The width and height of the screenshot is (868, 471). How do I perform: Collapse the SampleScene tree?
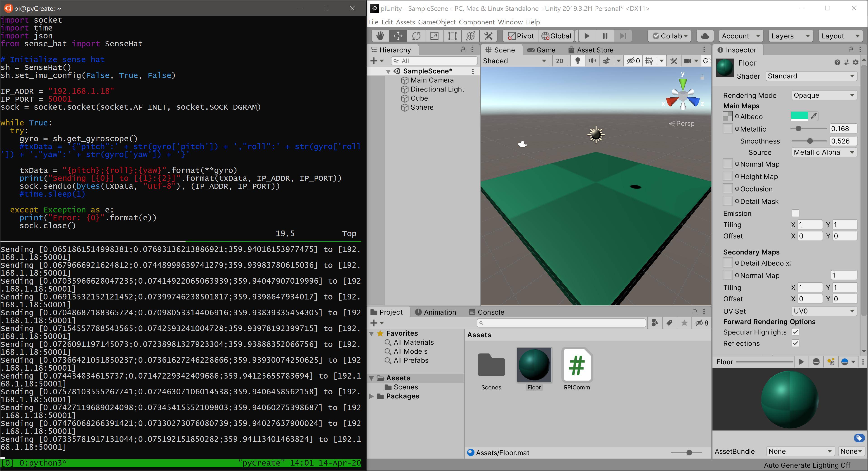click(x=388, y=71)
